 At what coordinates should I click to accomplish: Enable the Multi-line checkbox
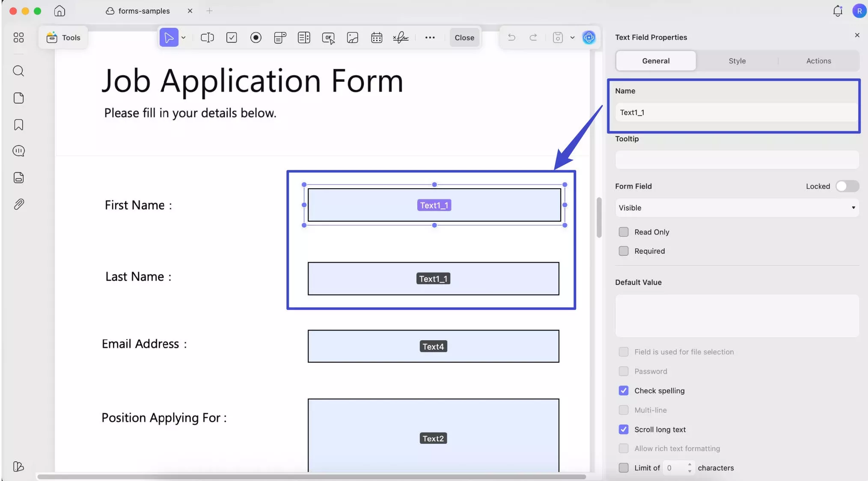pos(624,410)
